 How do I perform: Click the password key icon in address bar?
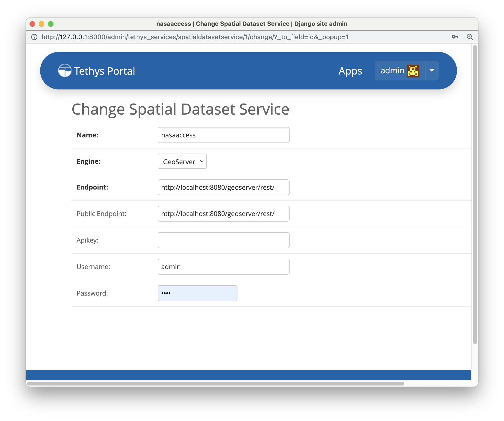[455, 37]
